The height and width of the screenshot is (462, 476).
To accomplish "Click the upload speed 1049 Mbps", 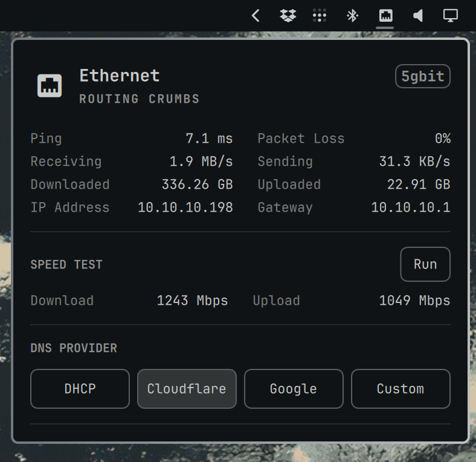I will (x=414, y=301).
